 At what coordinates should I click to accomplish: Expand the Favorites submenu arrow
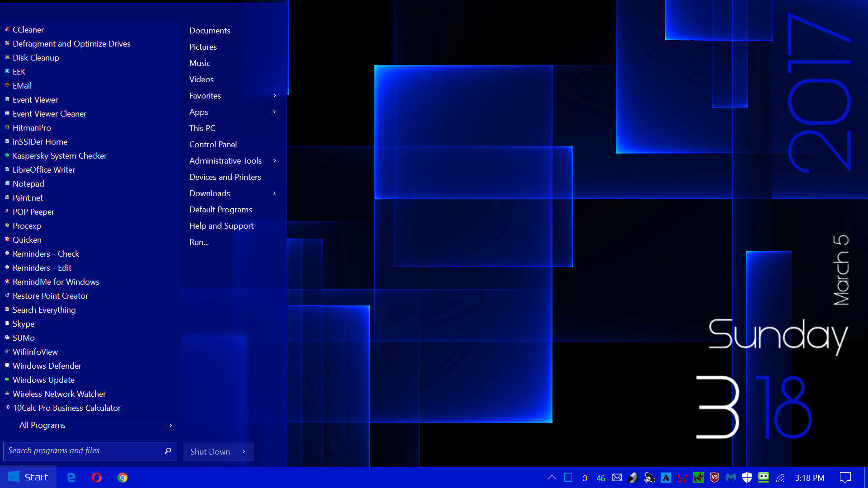pyautogui.click(x=274, y=96)
